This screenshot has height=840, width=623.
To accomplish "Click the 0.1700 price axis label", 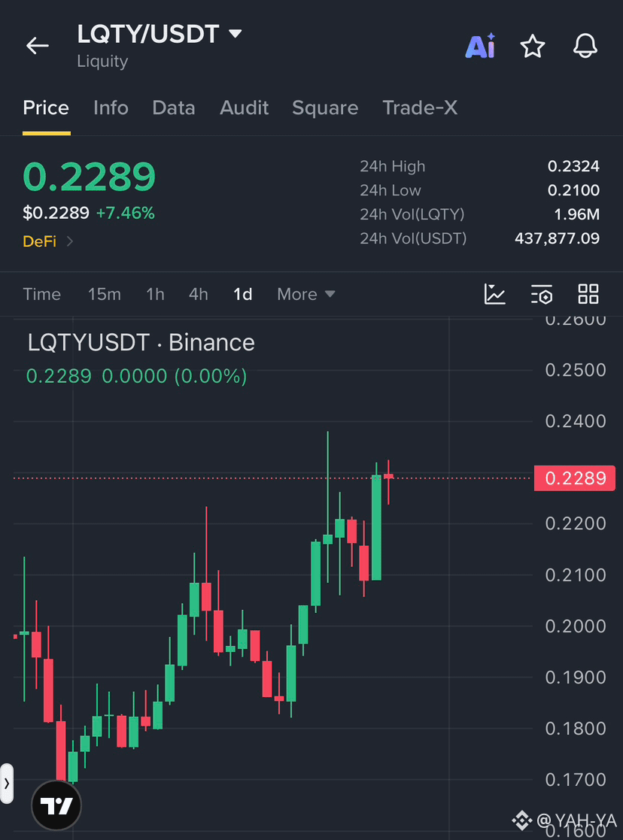I will [x=576, y=780].
